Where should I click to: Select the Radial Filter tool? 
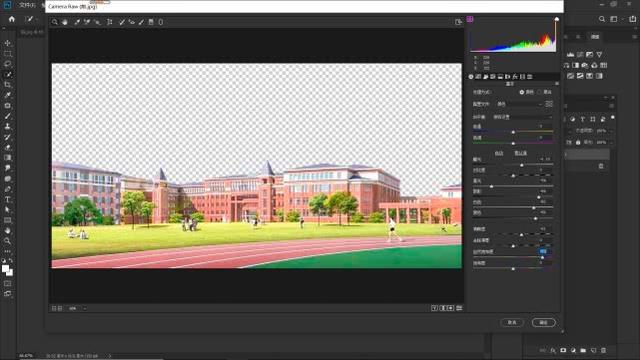[161, 22]
